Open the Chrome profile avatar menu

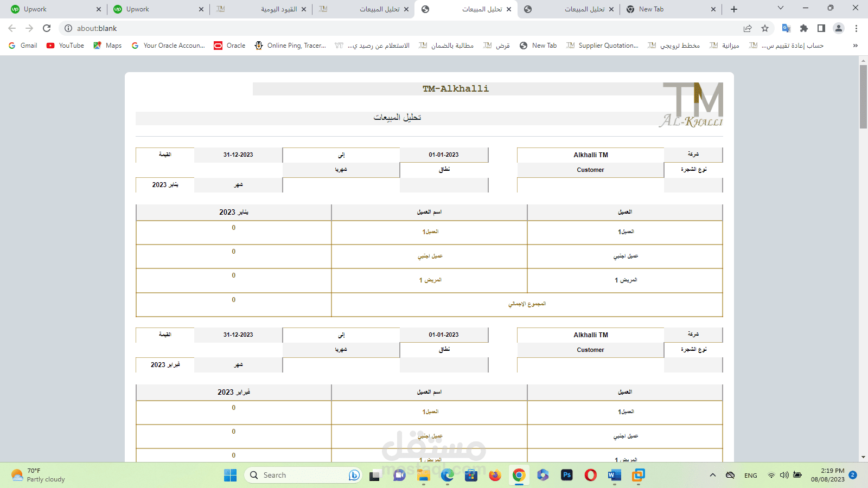(839, 28)
